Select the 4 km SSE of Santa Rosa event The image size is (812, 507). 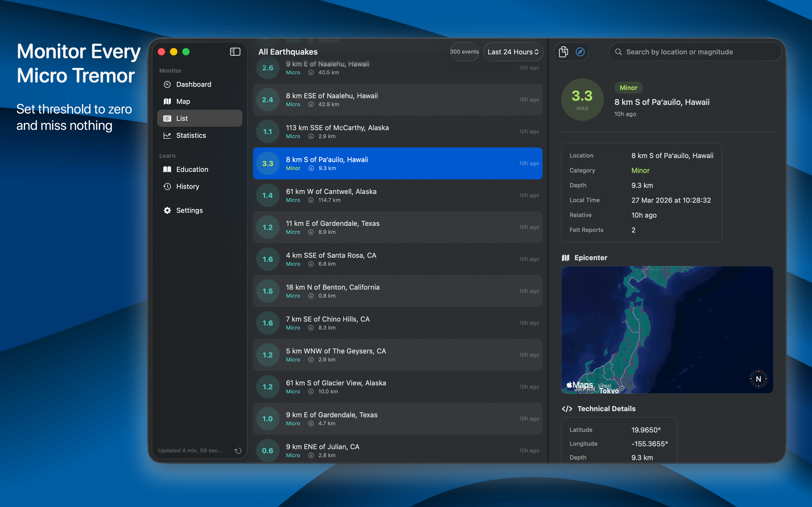pyautogui.click(x=397, y=259)
